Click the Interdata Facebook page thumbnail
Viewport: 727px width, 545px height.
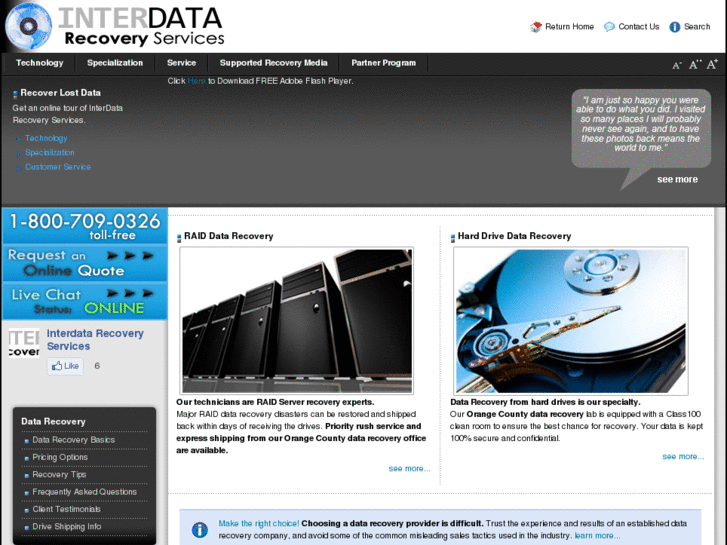point(24,343)
